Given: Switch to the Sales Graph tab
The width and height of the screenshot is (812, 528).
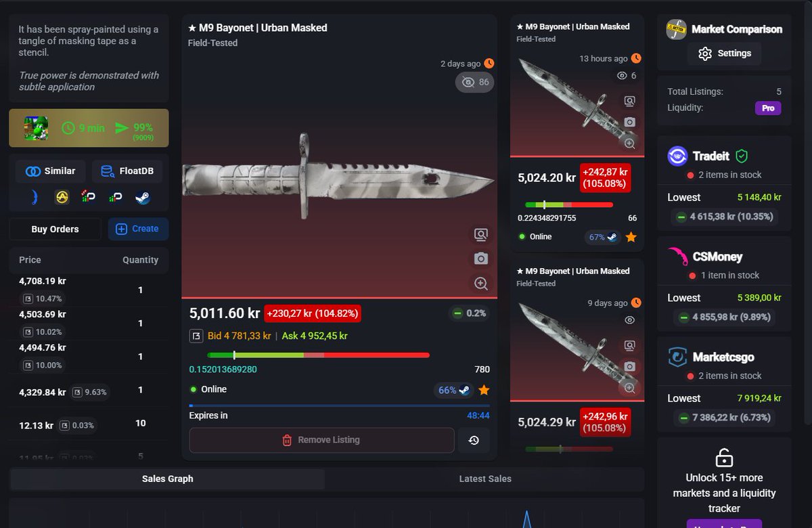Looking at the screenshot, I should (x=168, y=479).
